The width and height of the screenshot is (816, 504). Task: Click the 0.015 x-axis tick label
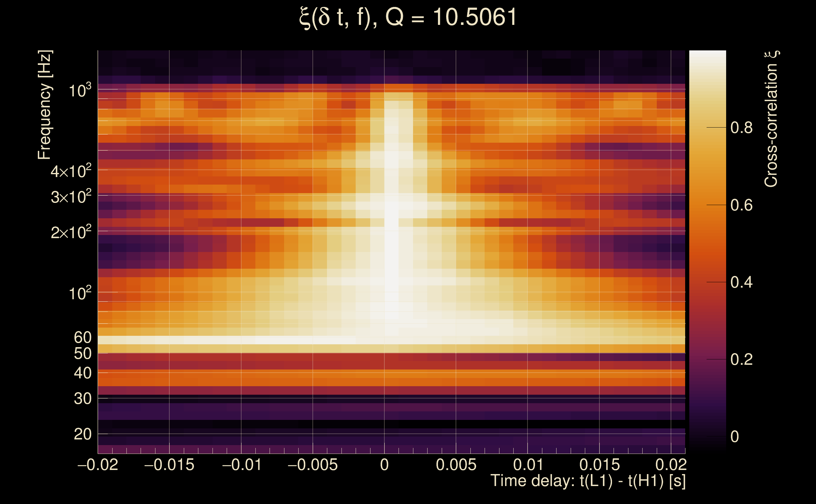(599, 465)
